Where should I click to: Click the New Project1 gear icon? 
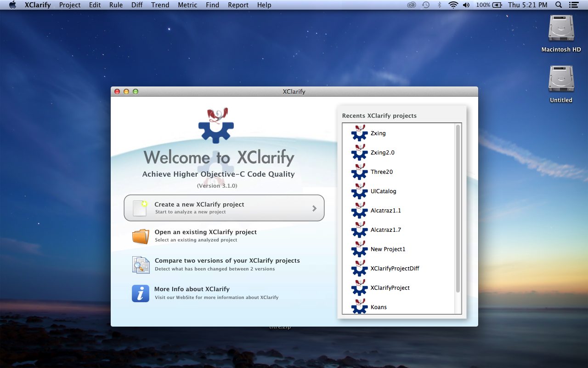pyautogui.click(x=359, y=249)
